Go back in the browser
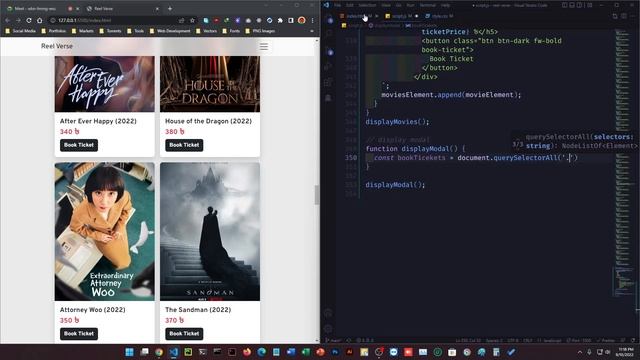 pyautogui.click(x=7, y=20)
